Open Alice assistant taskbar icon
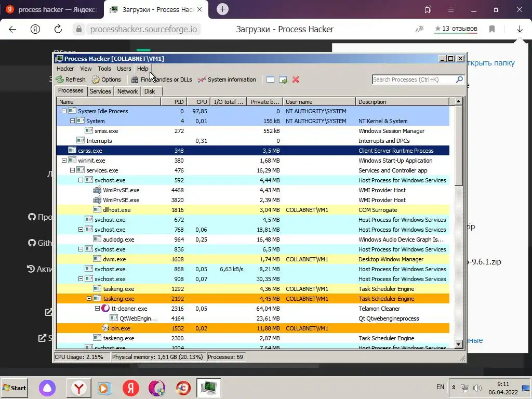The image size is (532, 399). click(47, 388)
